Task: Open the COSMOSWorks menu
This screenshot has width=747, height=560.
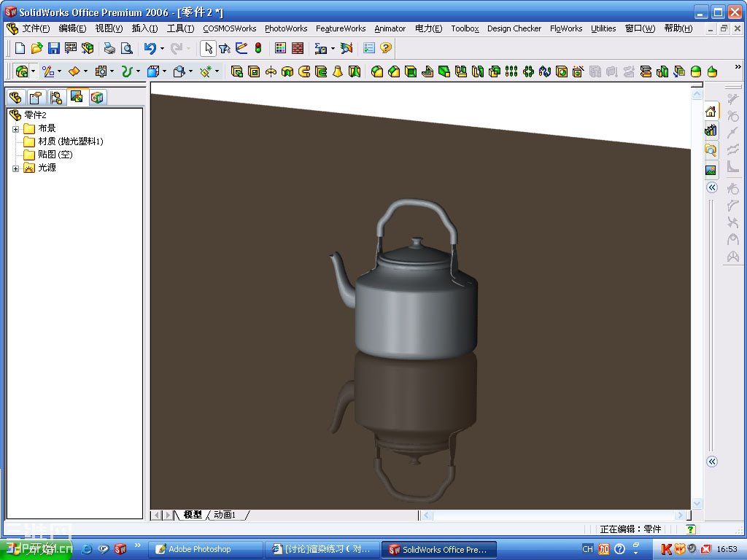Action: 229,28
